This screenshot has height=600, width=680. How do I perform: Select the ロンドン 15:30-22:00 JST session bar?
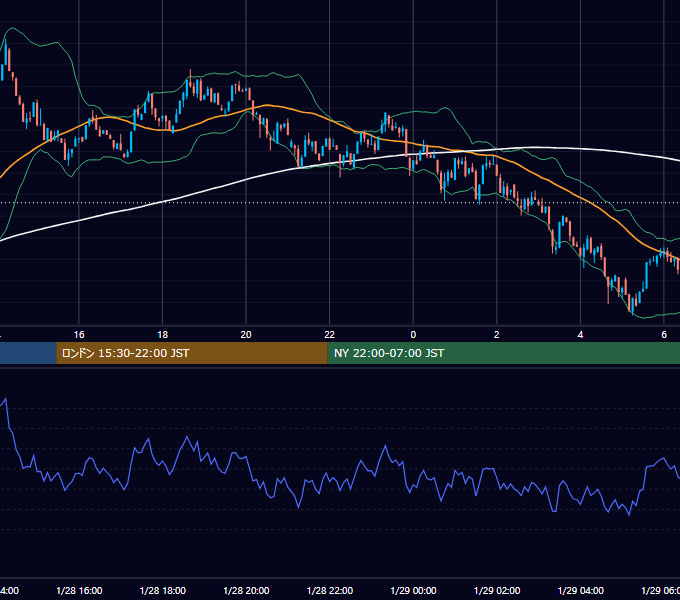(x=192, y=353)
